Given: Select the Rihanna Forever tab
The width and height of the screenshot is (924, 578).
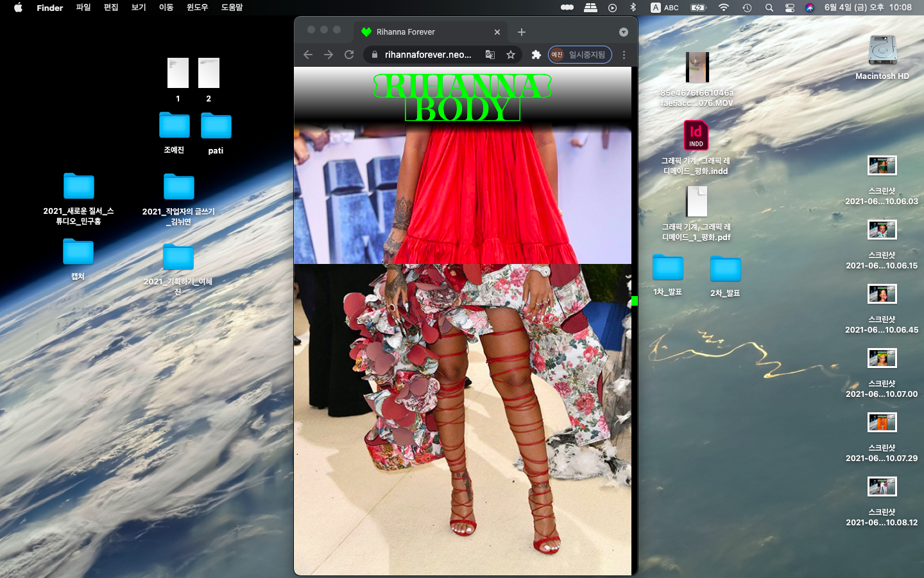Looking at the screenshot, I should pos(431,32).
